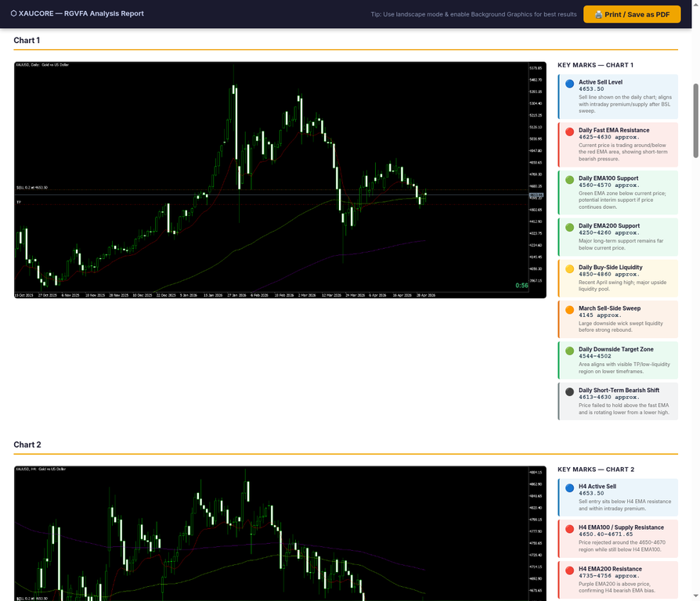700x601 pixels.
Task: Select the blue dot beside Active Sell Level
Action: [570, 84]
